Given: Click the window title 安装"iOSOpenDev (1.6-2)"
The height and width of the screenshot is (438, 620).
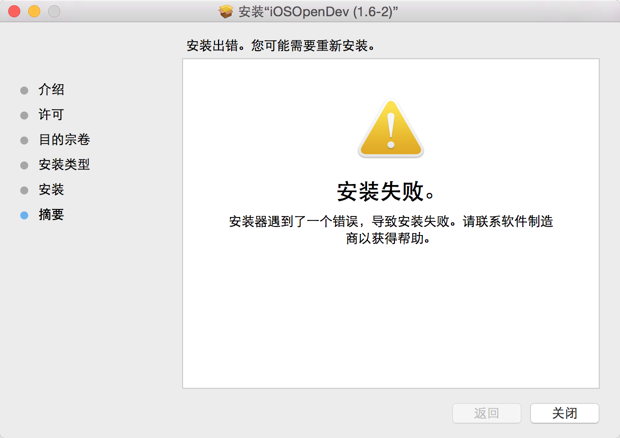Looking at the screenshot, I should [318, 11].
